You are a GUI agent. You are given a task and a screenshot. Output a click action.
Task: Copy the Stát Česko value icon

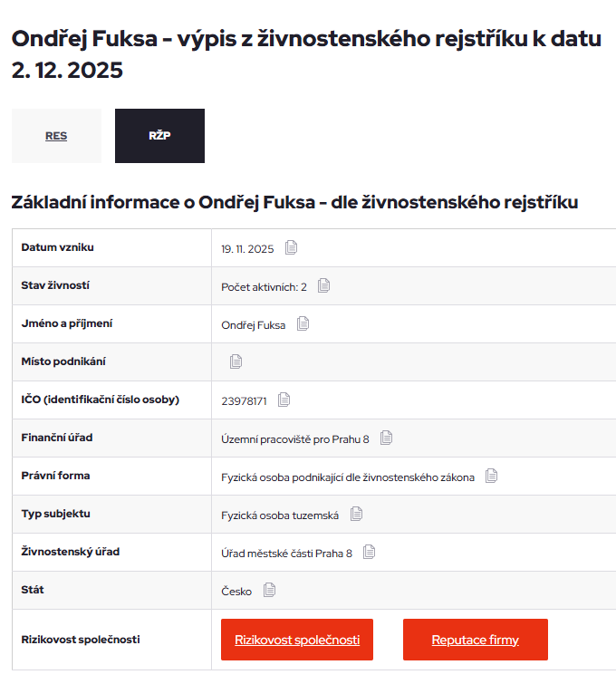pyautogui.click(x=269, y=590)
